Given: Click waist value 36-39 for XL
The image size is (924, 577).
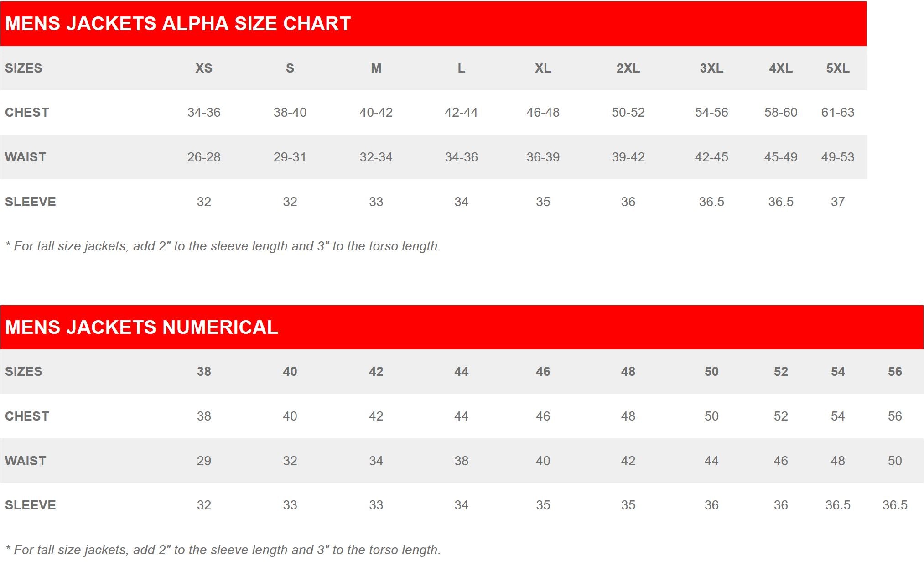Looking at the screenshot, I should click(x=543, y=157).
